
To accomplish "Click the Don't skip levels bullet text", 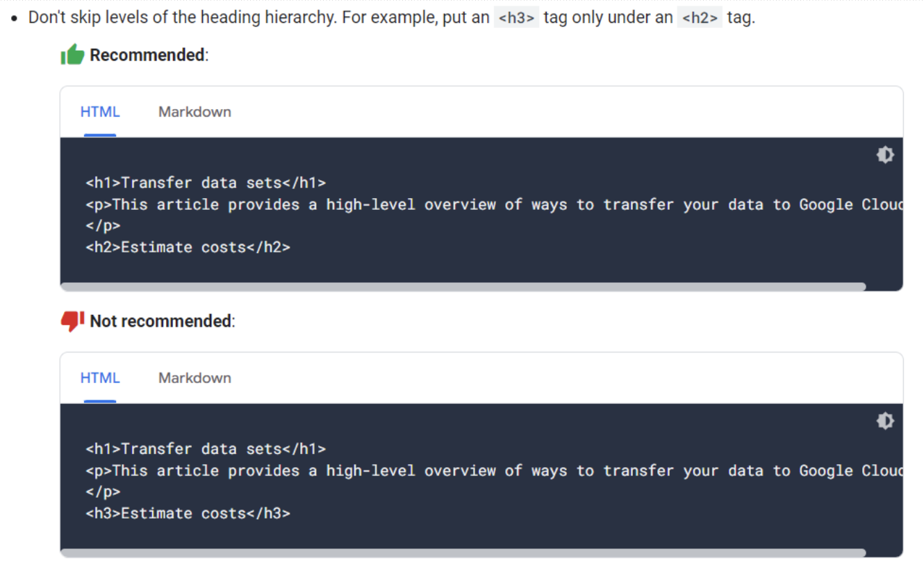I will click(392, 18).
